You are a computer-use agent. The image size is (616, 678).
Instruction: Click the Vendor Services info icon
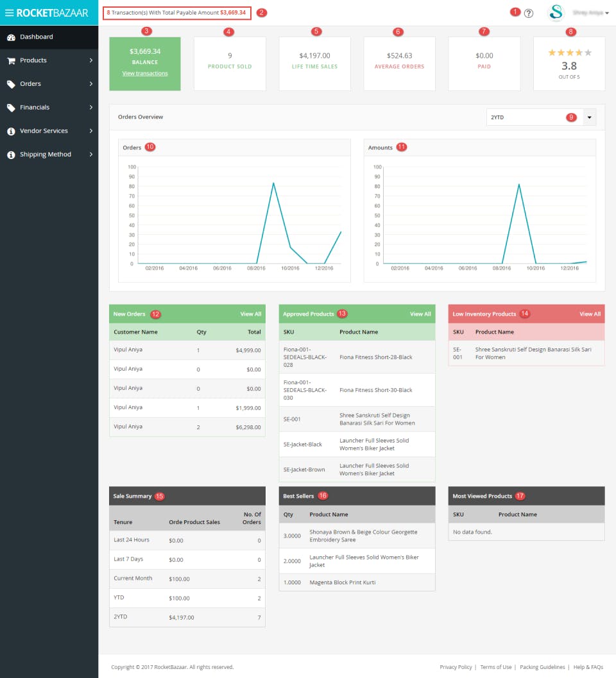pyautogui.click(x=12, y=131)
